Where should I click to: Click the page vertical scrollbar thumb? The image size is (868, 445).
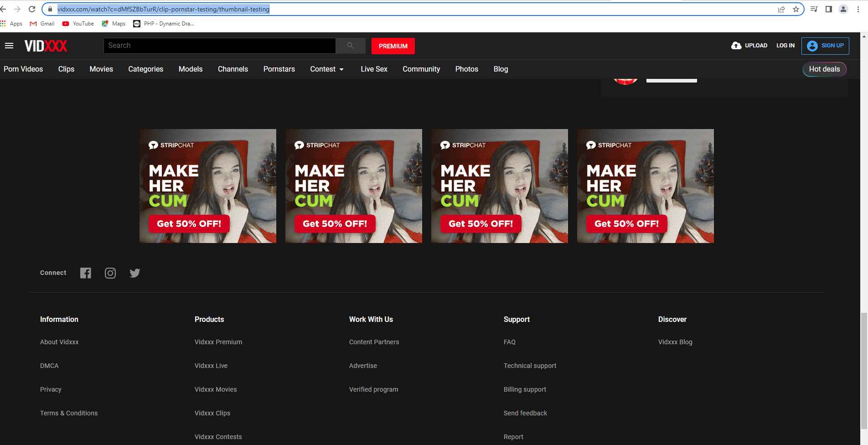[x=864, y=371]
